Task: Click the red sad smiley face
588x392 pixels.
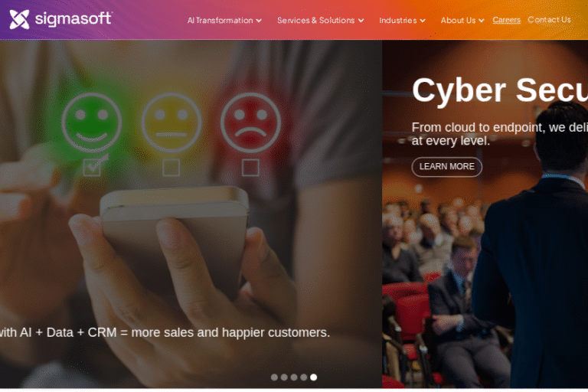Action: coord(250,122)
